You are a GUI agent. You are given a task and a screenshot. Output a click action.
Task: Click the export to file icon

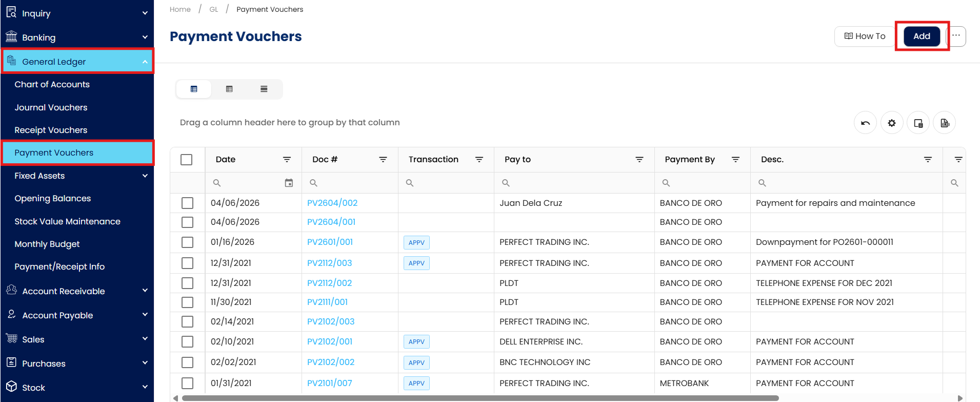pyautogui.click(x=945, y=123)
